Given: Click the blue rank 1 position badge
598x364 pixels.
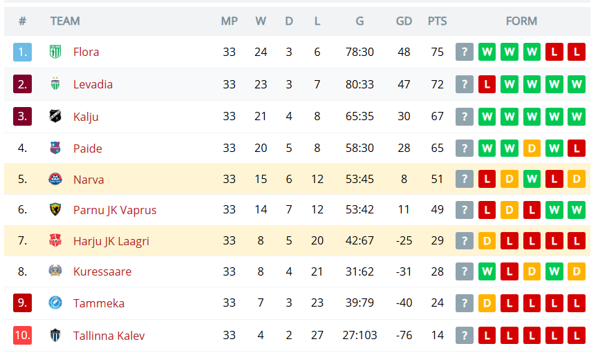Looking at the screenshot, I should click(x=22, y=52).
